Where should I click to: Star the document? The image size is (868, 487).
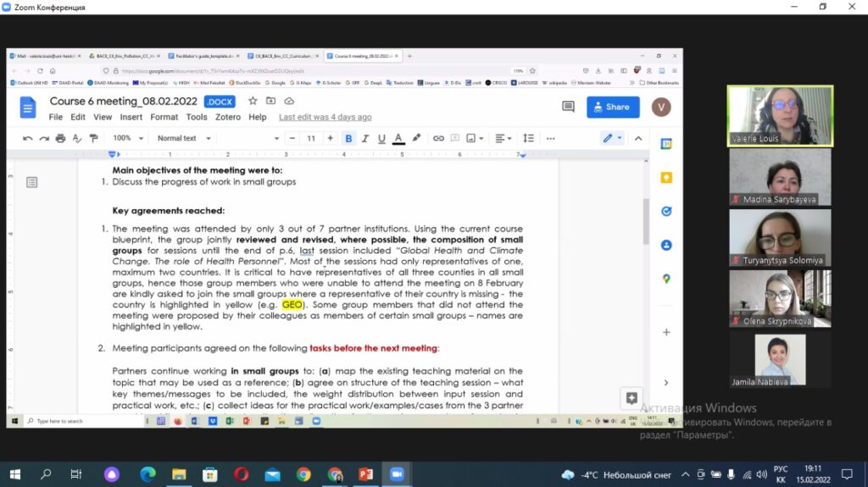point(253,102)
